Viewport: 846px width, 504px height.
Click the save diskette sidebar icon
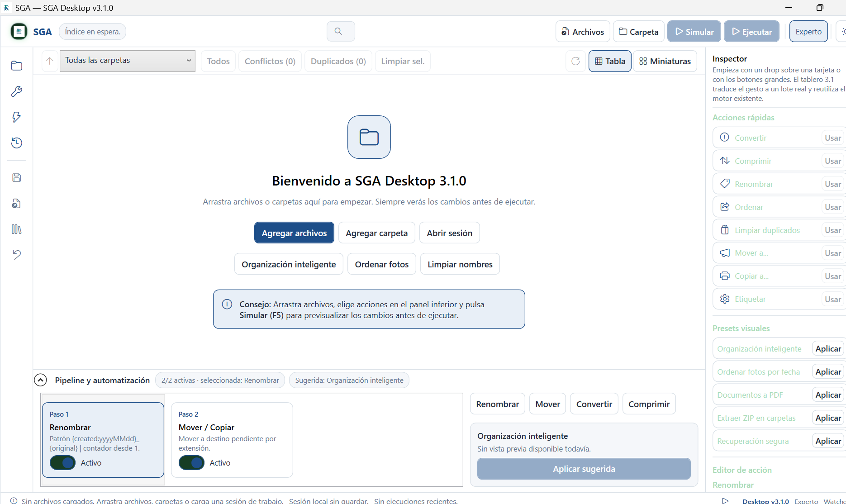[17, 177]
